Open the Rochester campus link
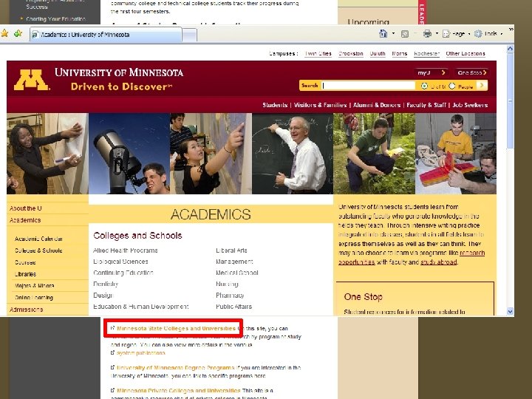 (426, 54)
